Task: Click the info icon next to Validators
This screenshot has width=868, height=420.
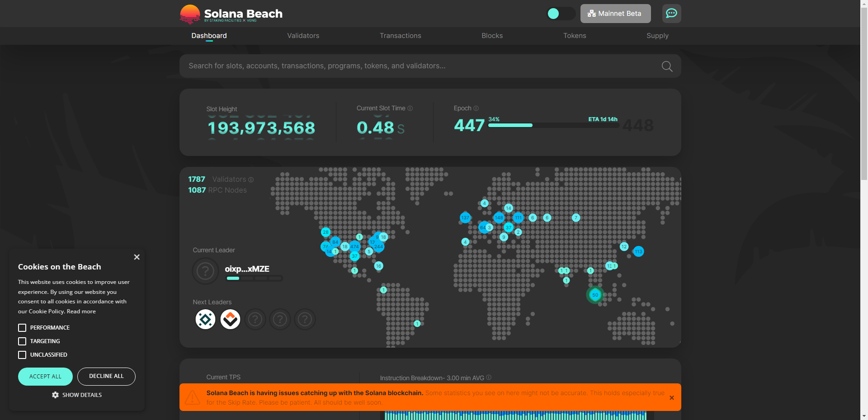Action: coord(251,180)
